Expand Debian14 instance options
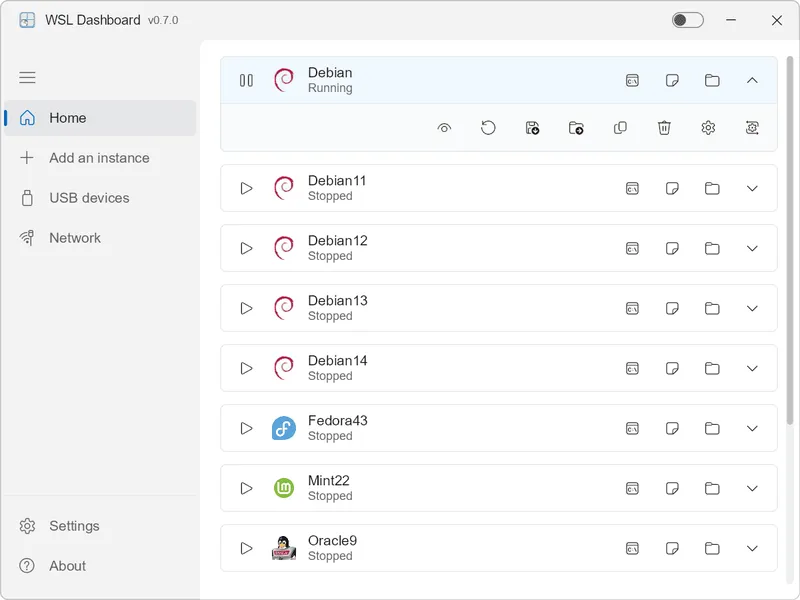Viewport: 800px width, 600px height. pyautogui.click(x=752, y=368)
